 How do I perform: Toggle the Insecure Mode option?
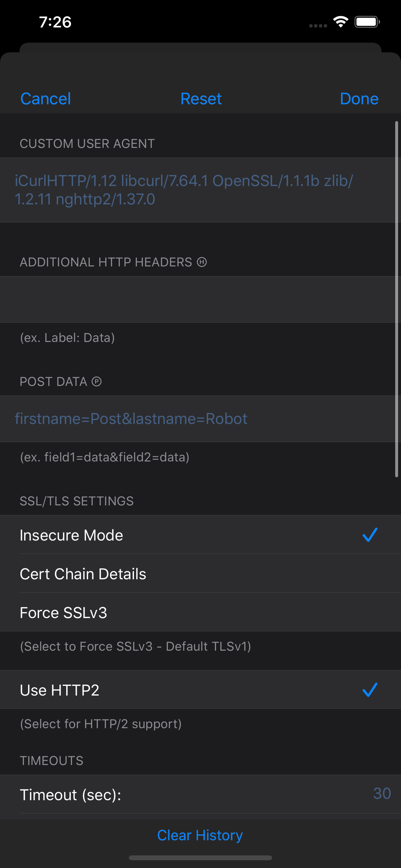(200, 535)
